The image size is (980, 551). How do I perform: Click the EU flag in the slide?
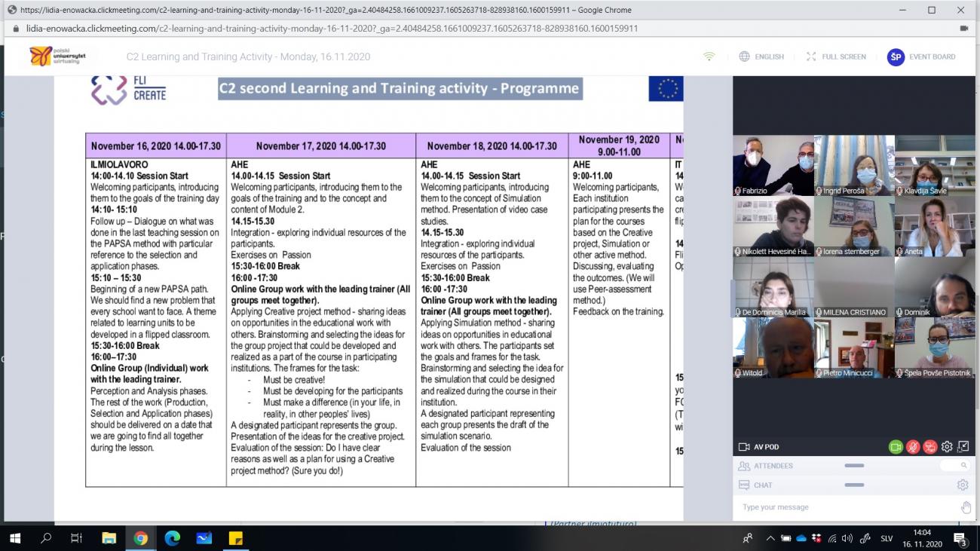point(666,88)
